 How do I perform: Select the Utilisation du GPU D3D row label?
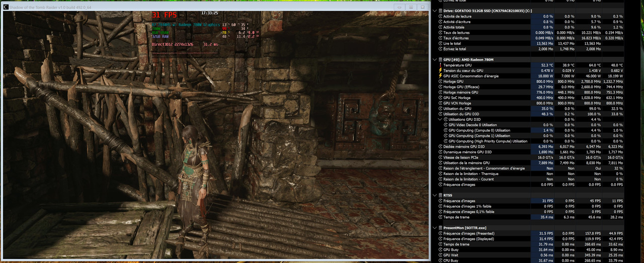461,114
